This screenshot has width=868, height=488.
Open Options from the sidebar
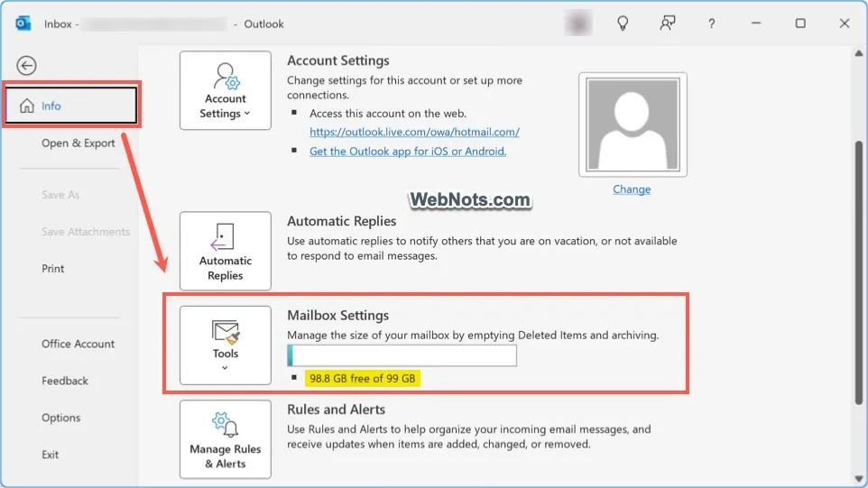click(60, 418)
